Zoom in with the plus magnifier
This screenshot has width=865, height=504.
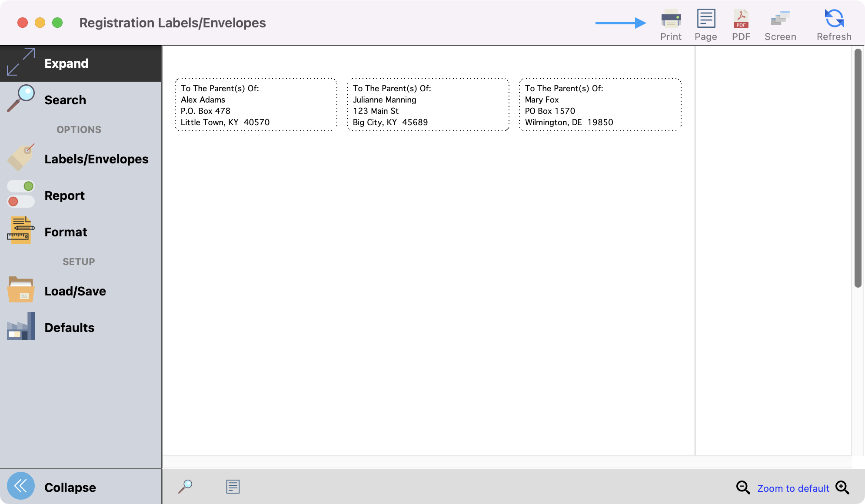(842, 487)
